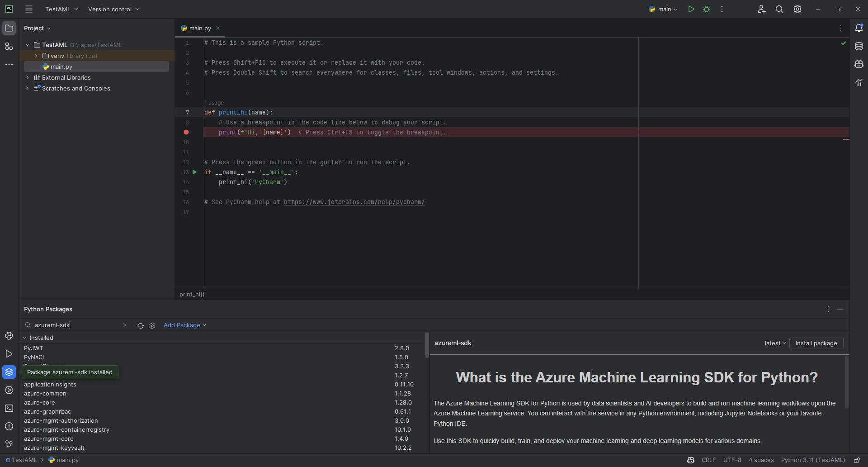Viewport: 868px width, 467px height.
Task: Open Search Everywhere magnifier icon
Action: click(779, 9)
